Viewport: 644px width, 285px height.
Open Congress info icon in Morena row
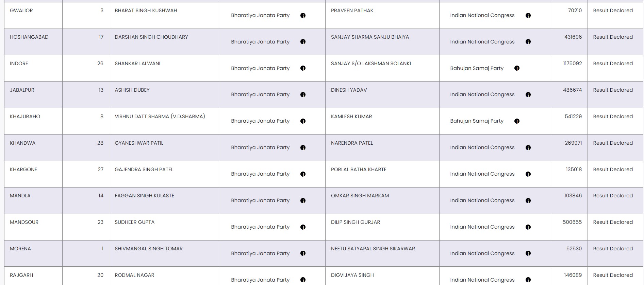point(528,253)
